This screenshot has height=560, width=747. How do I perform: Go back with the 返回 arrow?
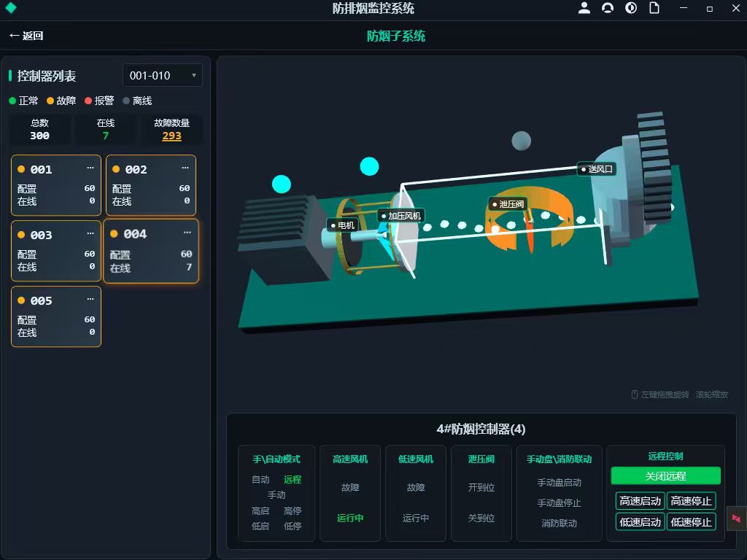[x=26, y=36]
